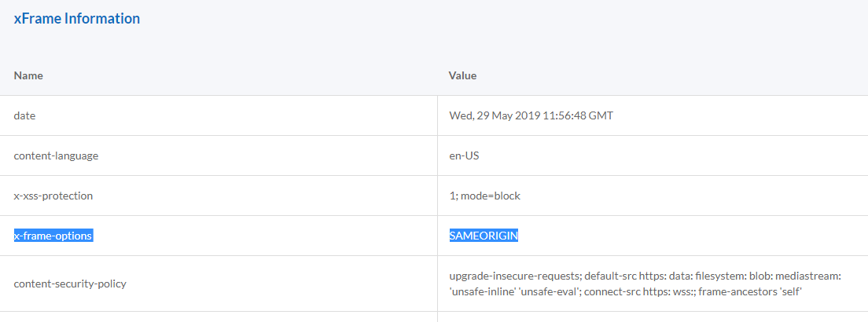Image resolution: width=868 pixels, height=322 pixels.
Task: Select the Name column header
Action: point(28,76)
